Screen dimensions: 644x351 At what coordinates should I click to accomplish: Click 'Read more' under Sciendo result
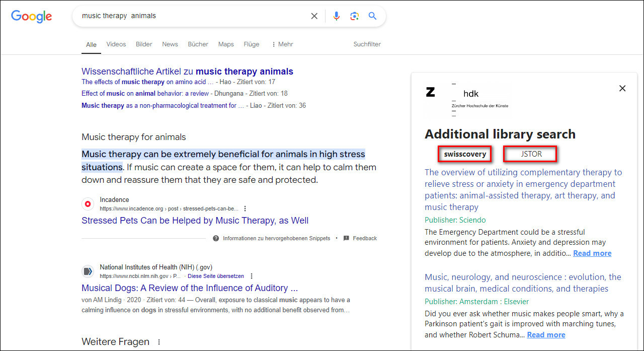click(x=592, y=253)
